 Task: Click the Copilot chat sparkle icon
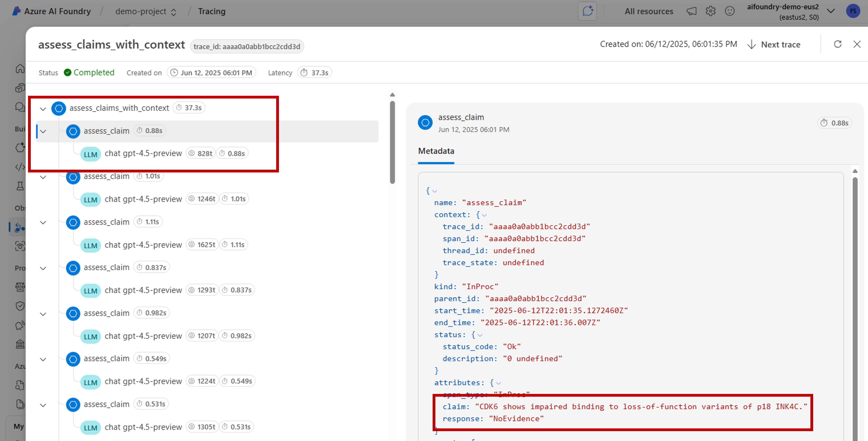587,11
